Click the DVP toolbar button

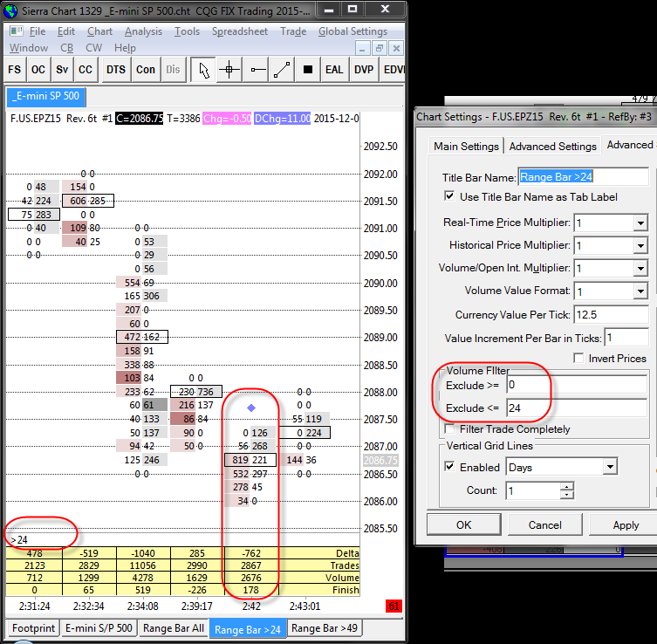(364, 70)
